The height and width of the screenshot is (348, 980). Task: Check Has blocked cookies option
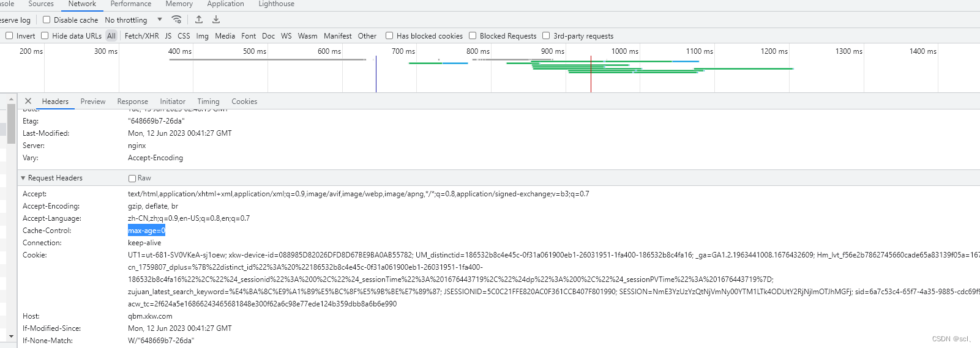pos(389,35)
